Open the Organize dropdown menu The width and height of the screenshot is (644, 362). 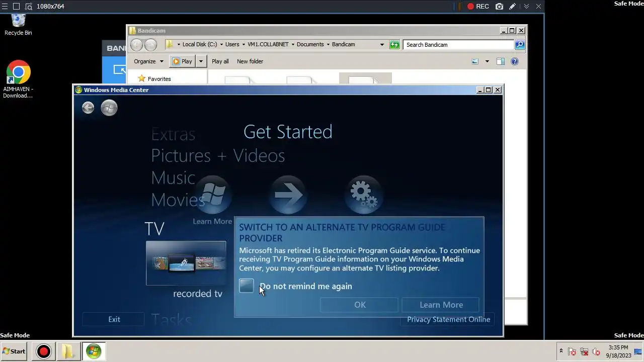148,61
